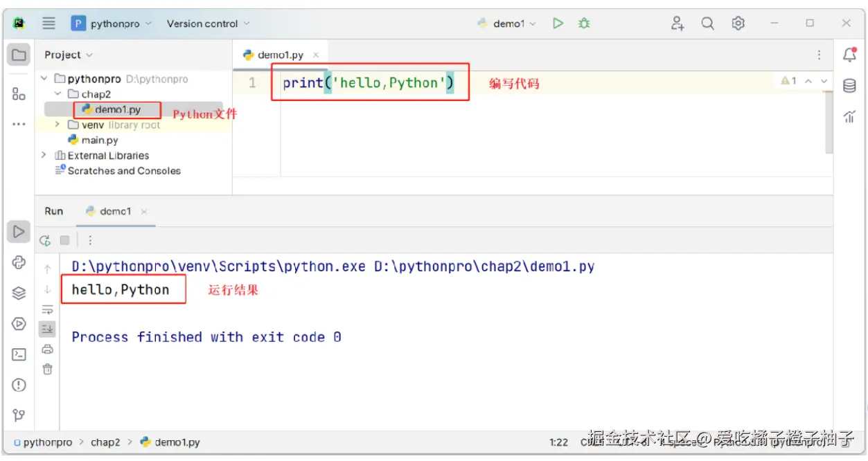The image size is (868, 461).
Task: Run demo1 with the green play button
Action: coord(558,24)
